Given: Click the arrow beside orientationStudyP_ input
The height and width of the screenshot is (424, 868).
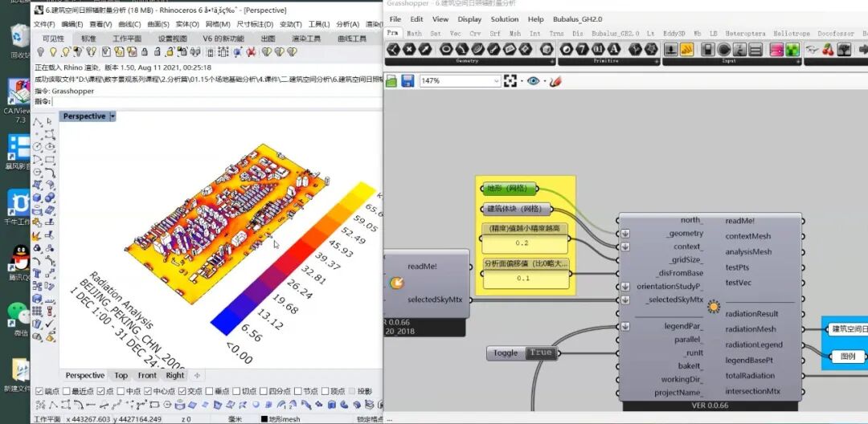Looking at the screenshot, I should [x=625, y=287].
